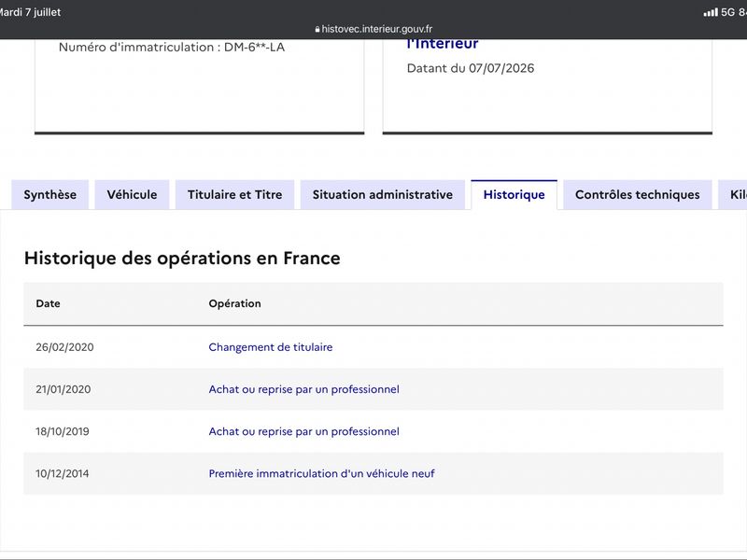Tap the 5G network indicator
Viewport: 747px width, 560px height.
point(728,12)
